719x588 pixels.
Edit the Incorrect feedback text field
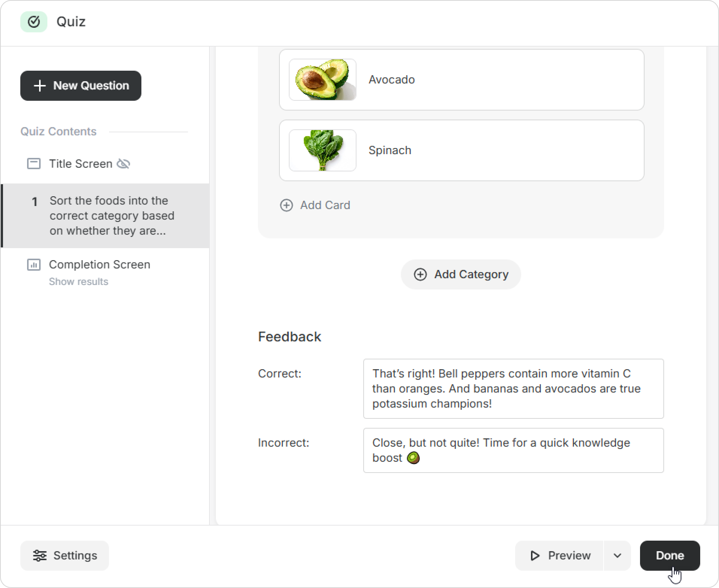click(514, 450)
